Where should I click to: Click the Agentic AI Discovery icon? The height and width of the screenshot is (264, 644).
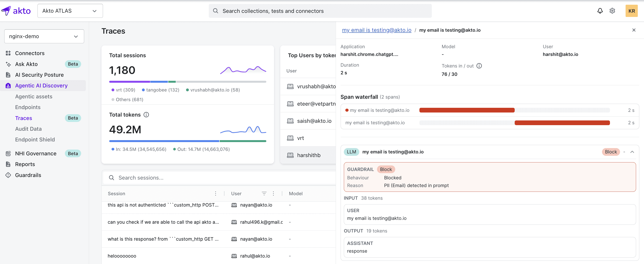click(x=8, y=85)
